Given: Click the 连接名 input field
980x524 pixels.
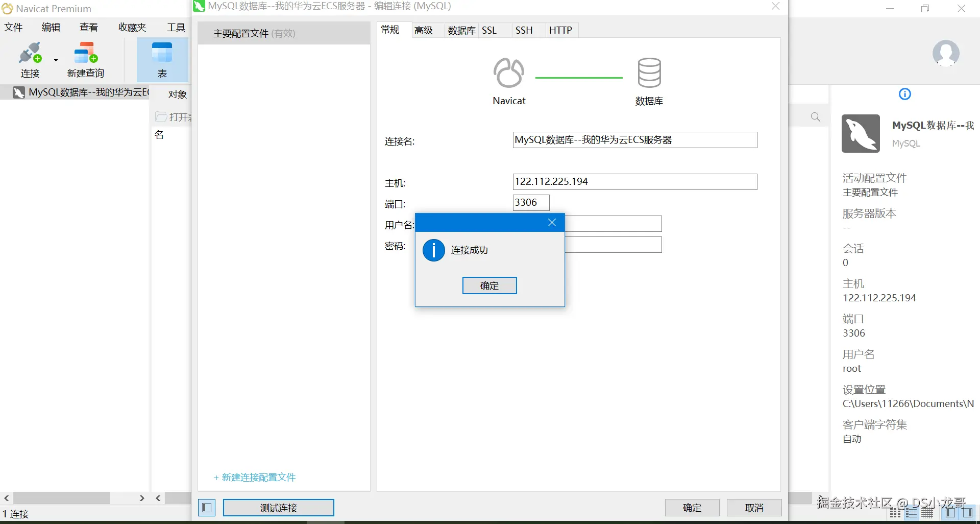Looking at the screenshot, I should pos(635,140).
